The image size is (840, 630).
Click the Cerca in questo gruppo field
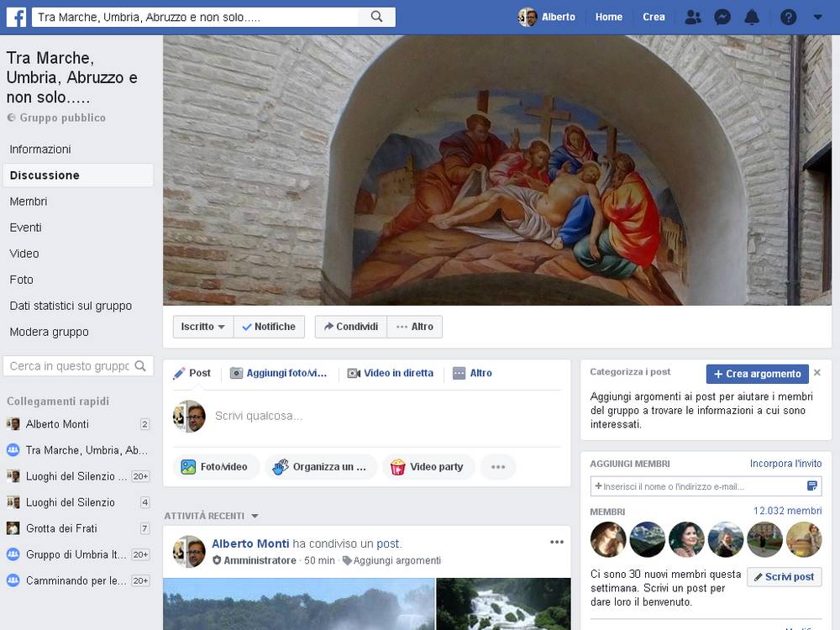point(70,366)
